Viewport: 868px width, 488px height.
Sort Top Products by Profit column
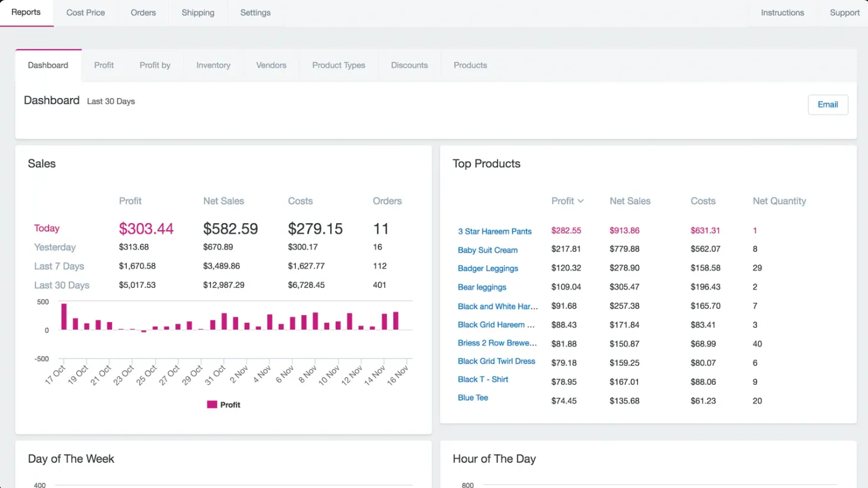pos(567,201)
